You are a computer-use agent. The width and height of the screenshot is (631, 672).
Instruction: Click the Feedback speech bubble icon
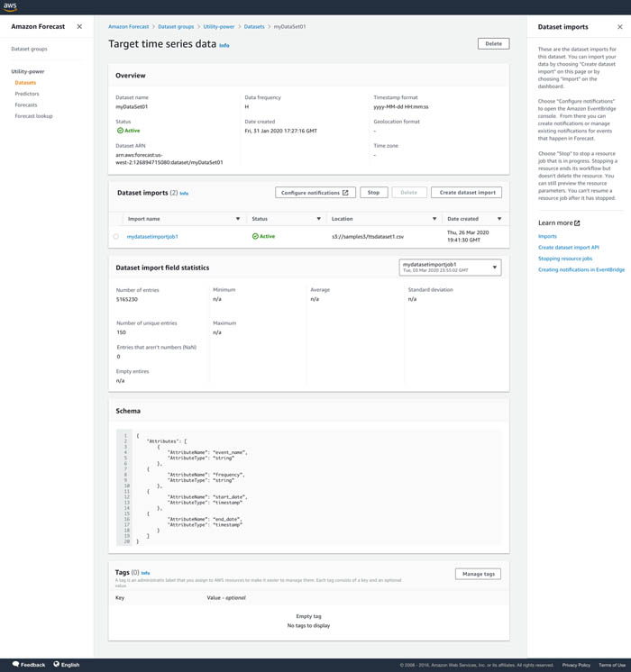15,664
